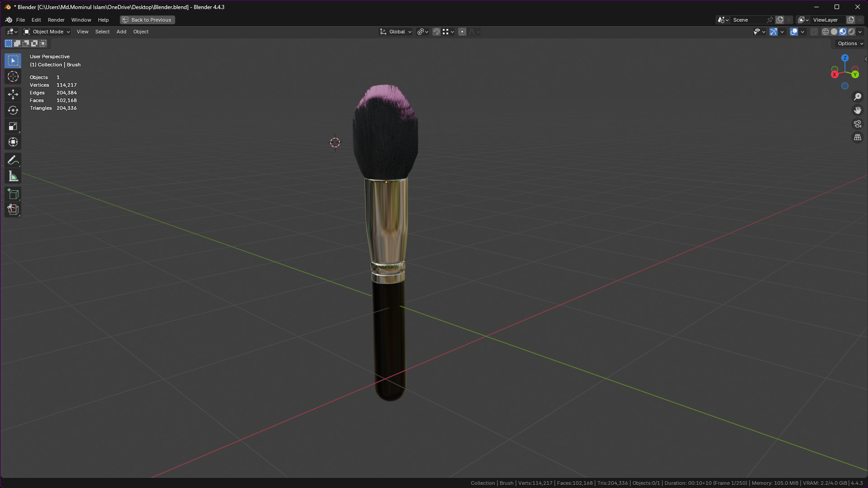Add new ViewLayer with copy icon
This screenshot has width=868, height=488.
pos(851,20)
